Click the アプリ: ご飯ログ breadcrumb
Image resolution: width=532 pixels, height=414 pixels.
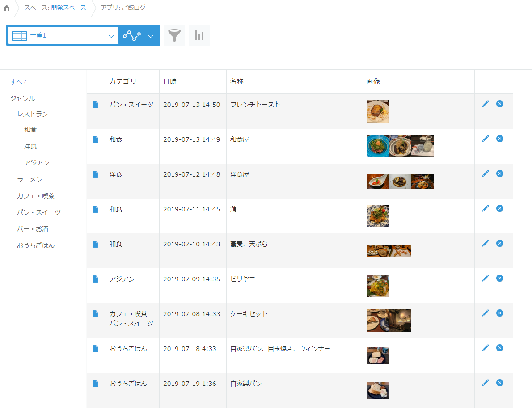tap(123, 8)
